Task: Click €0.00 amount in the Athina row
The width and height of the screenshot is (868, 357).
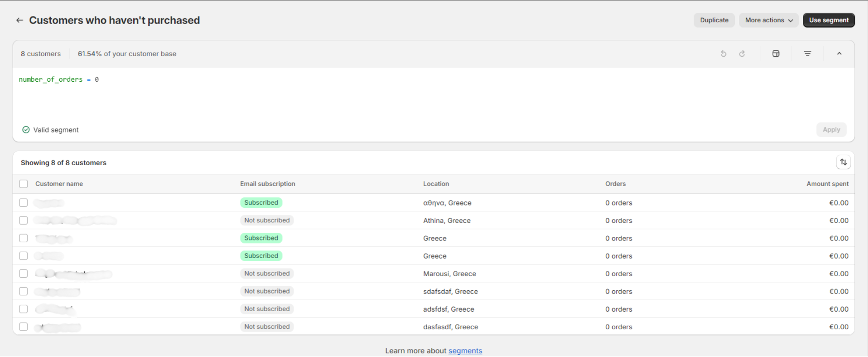Action: (839, 220)
